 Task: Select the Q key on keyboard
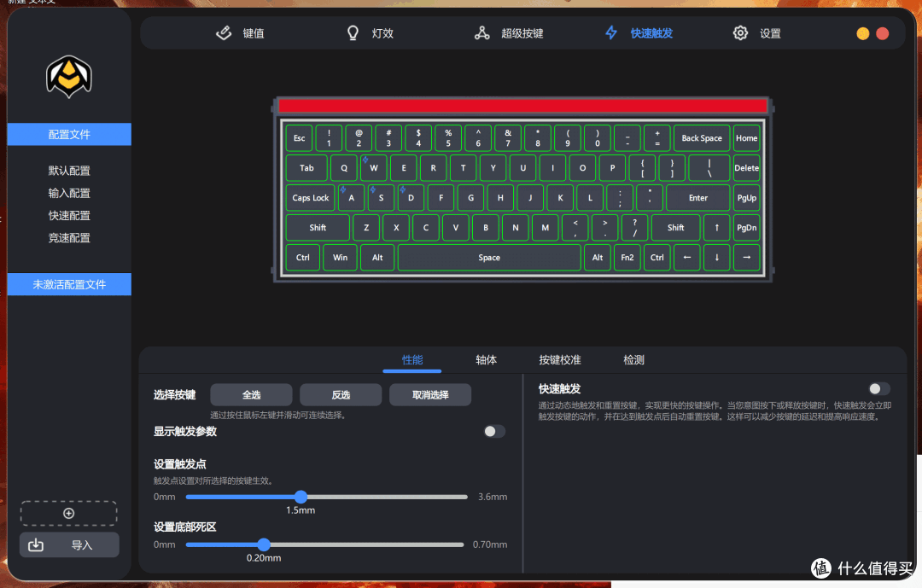pos(344,168)
